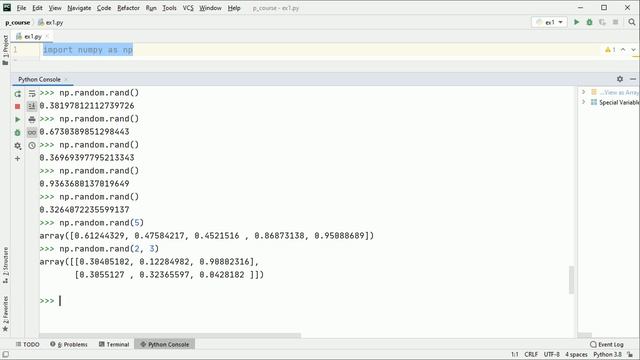Open the Favorites tool window
The height and width of the screenshot is (360, 640).
5,313
